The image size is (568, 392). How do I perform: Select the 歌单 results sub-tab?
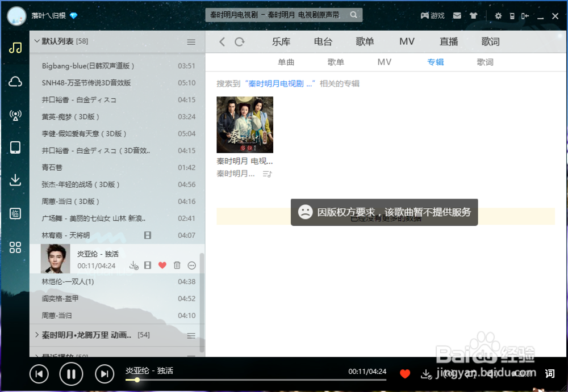336,62
